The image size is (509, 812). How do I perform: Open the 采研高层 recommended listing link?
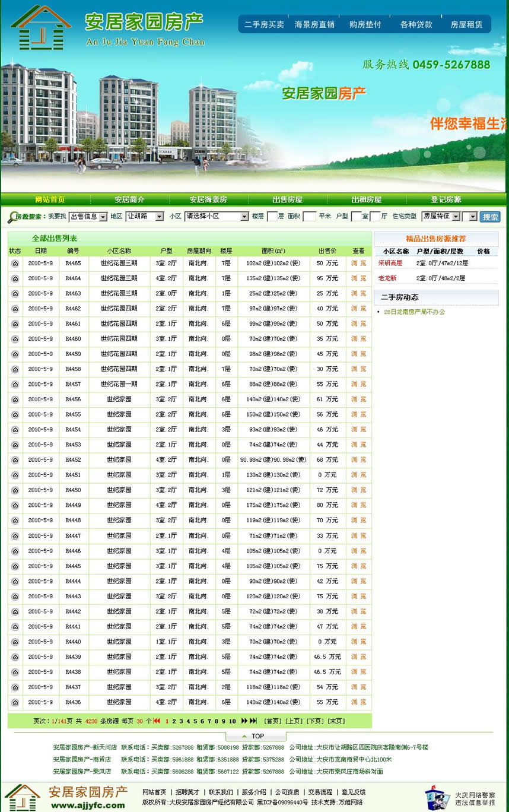click(x=390, y=263)
